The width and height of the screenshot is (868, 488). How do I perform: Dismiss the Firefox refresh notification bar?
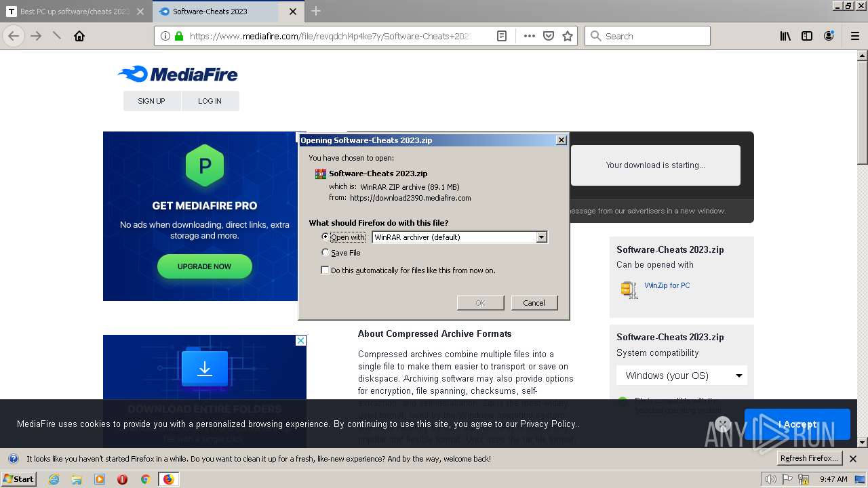854,459
